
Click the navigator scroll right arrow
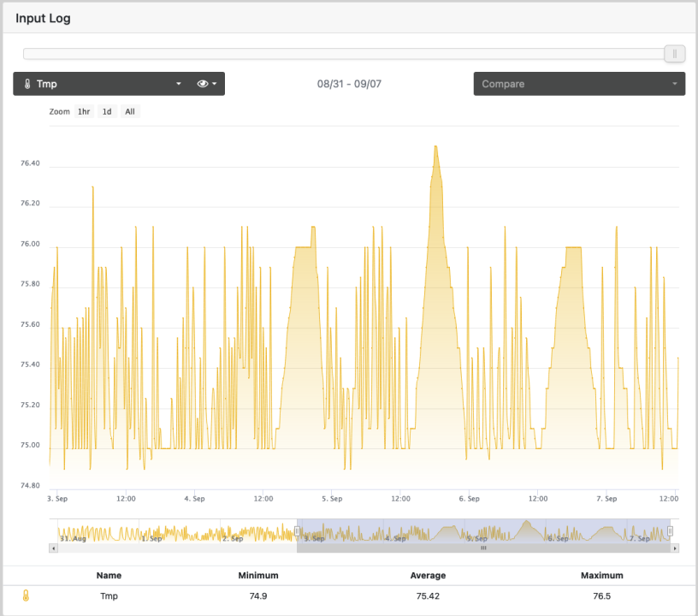[675, 548]
